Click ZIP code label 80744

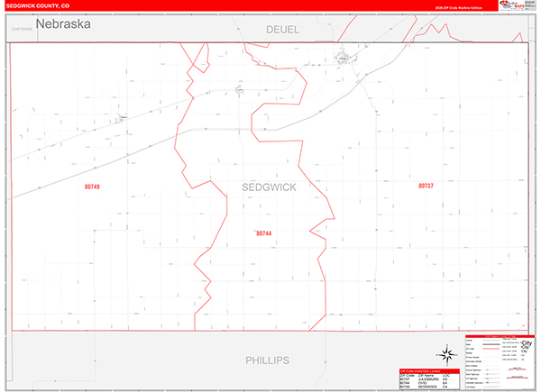[x=263, y=233]
